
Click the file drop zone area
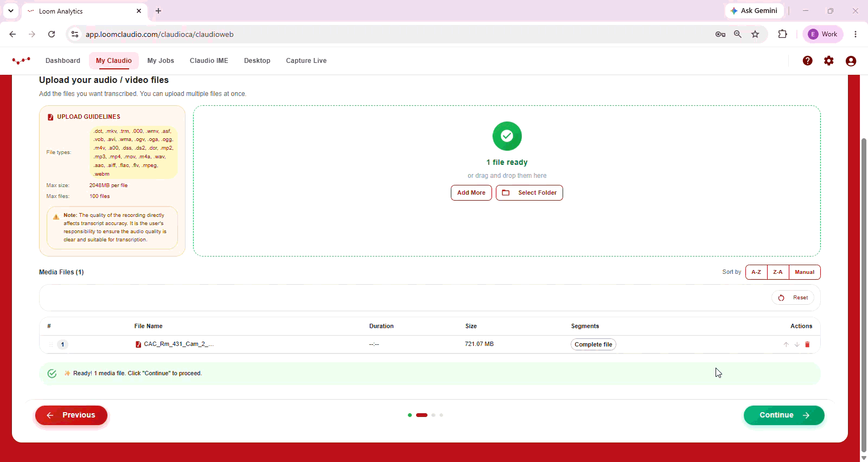tap(507, 181)
